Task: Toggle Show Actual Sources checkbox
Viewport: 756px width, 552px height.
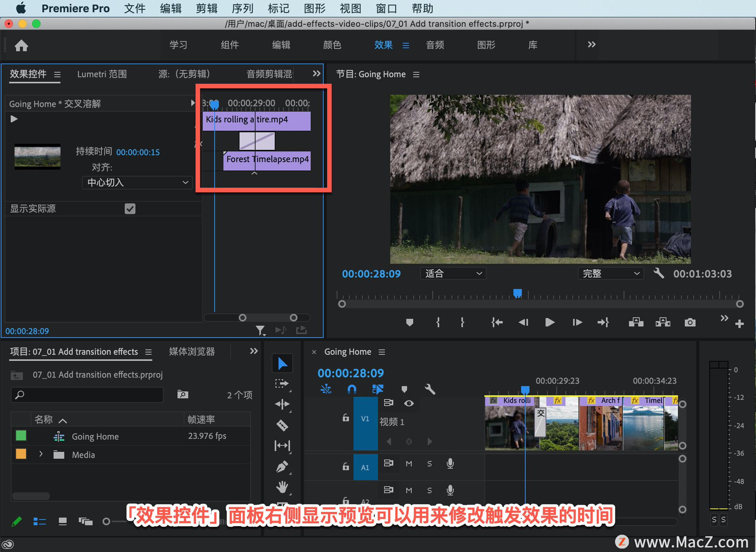Action: coord(130,209)
